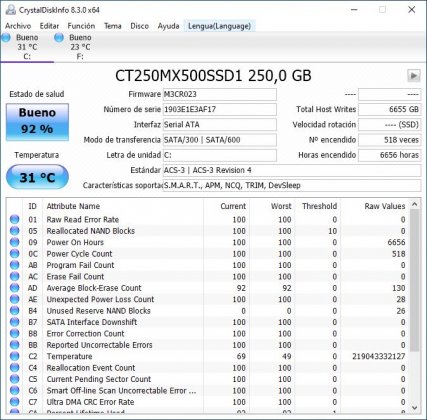Screen dimensions: 427x420
Task: Click the supported features S.M.A.R.T. field
Action: coord(292,185)
